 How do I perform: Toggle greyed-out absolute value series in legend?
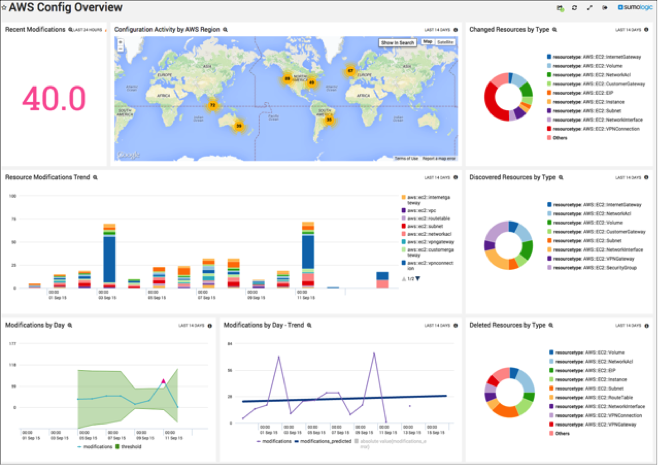tap(391, 444)
